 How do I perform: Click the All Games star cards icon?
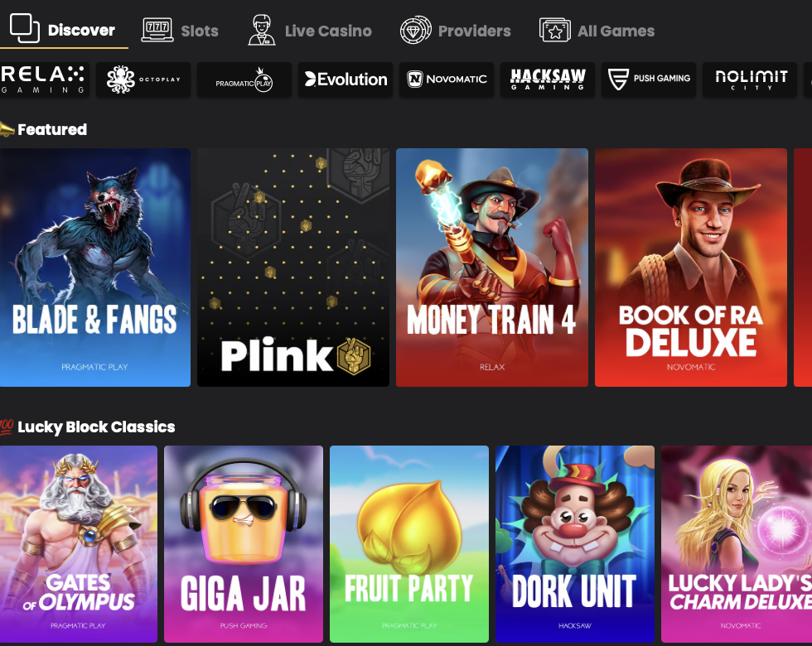coord(554,30)
